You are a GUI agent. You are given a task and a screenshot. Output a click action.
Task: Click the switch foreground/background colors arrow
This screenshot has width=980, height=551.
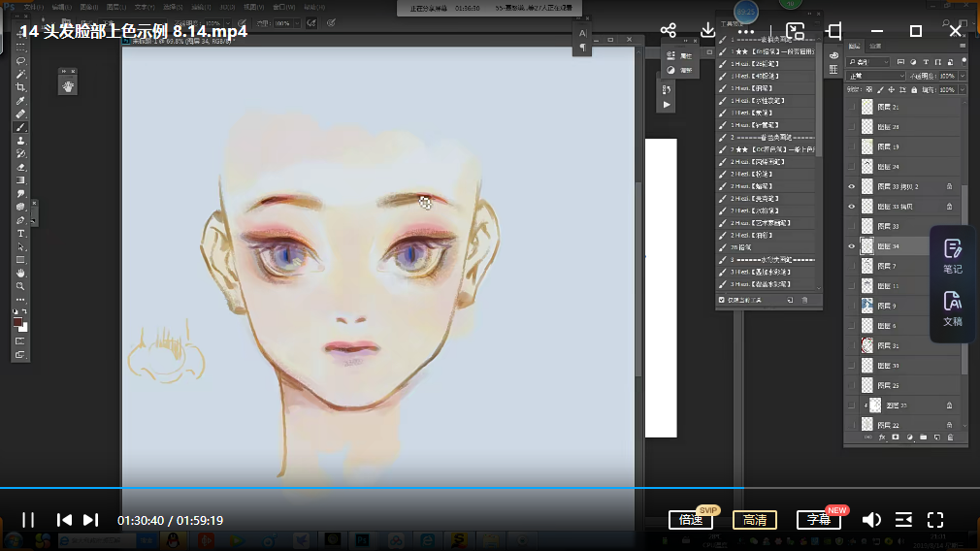(x=25, y=311)
